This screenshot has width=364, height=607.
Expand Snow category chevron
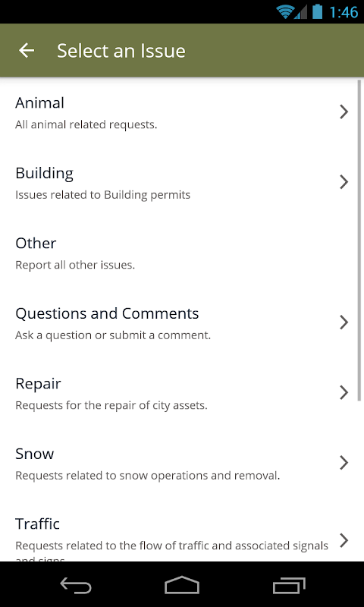point(344,463)
